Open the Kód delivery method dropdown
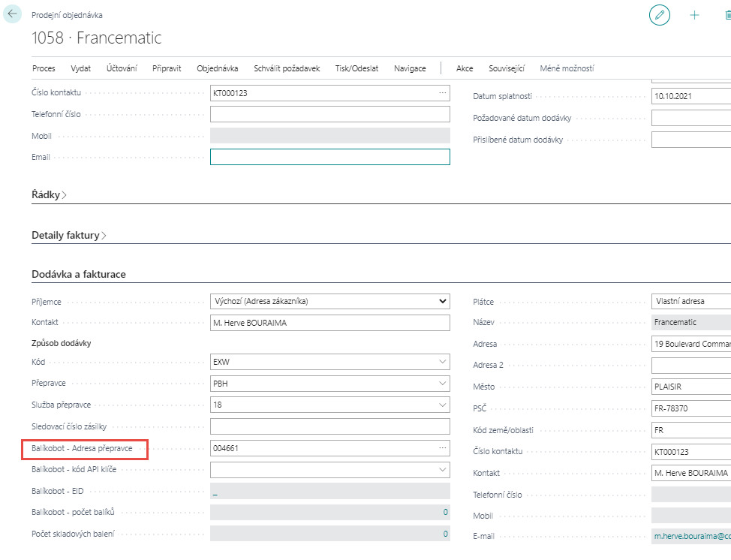Image resolution: width=731 pixels, height=560 pixels. (x=441, y=362)
